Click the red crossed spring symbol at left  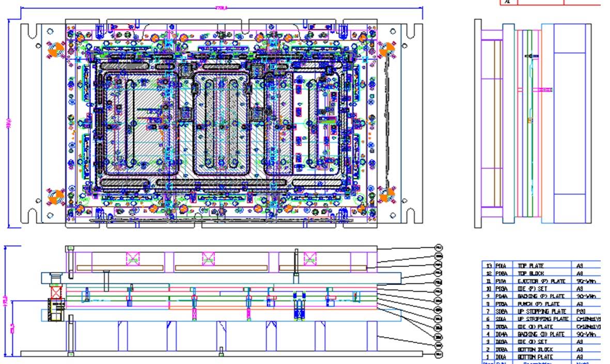pyautogui.click(x=56, y=292)
